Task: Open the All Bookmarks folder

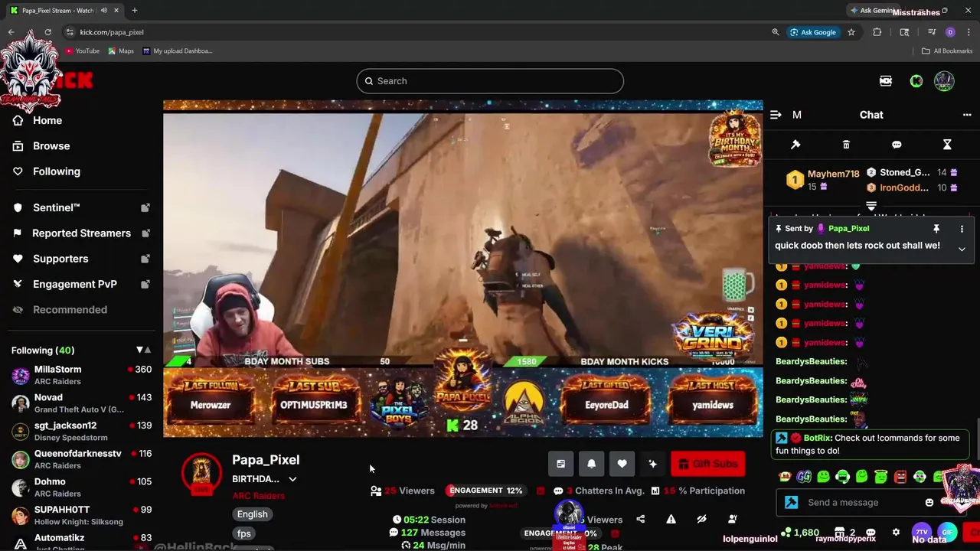Action: [x=947, y=51]
